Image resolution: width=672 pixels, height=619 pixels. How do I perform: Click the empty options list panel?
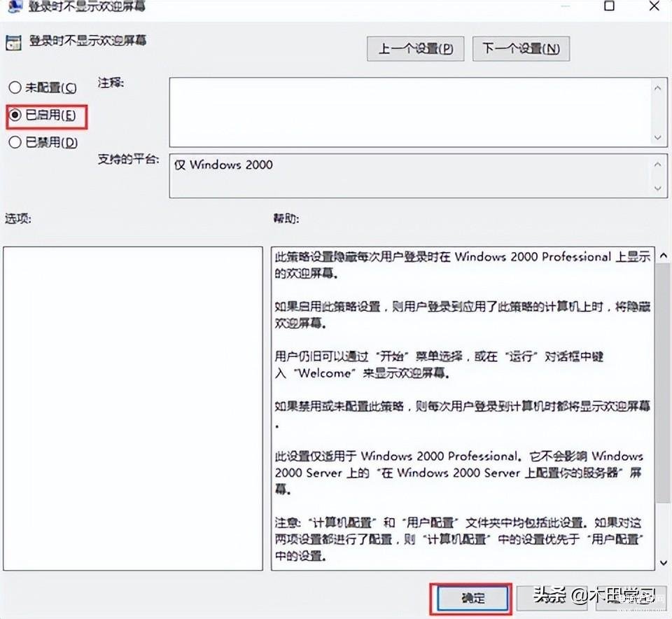pos(133,408)
